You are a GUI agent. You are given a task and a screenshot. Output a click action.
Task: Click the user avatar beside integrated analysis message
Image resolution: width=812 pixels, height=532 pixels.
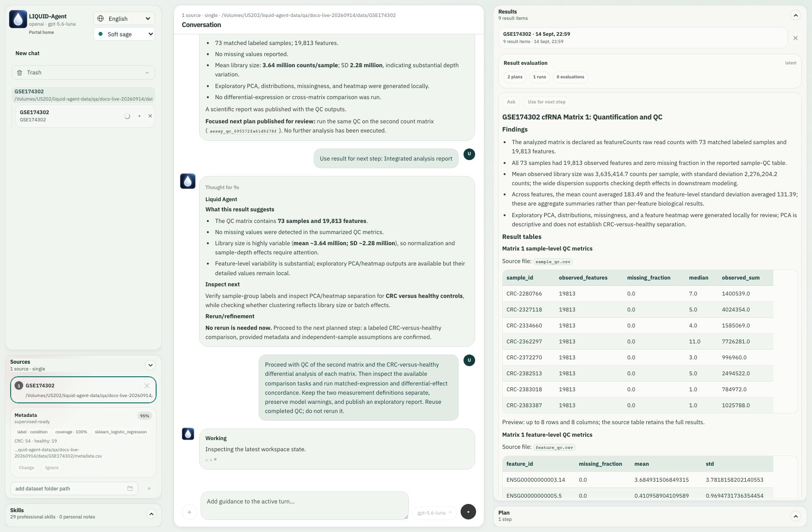(469, 154)
